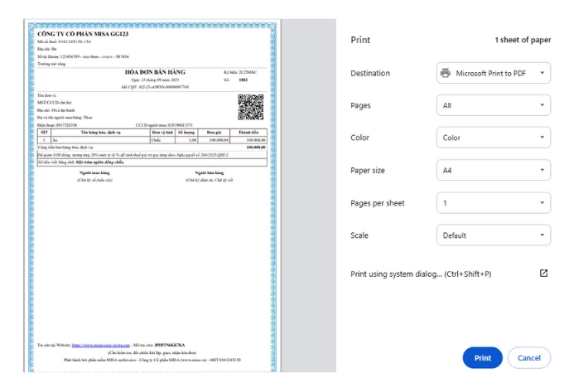Open the Color mode dropdown
Screen dimensions: 588x373
coord(494,138)
